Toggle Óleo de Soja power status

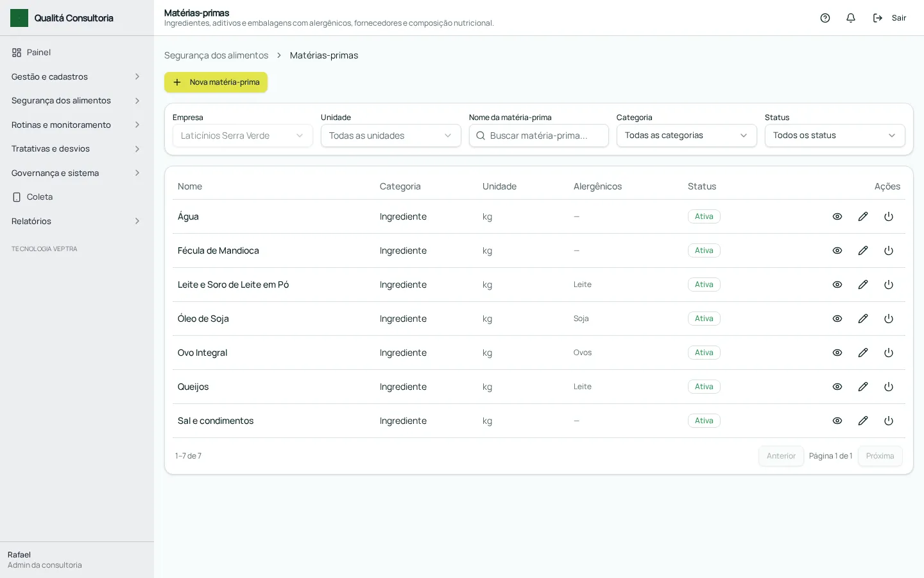(889, 319)
